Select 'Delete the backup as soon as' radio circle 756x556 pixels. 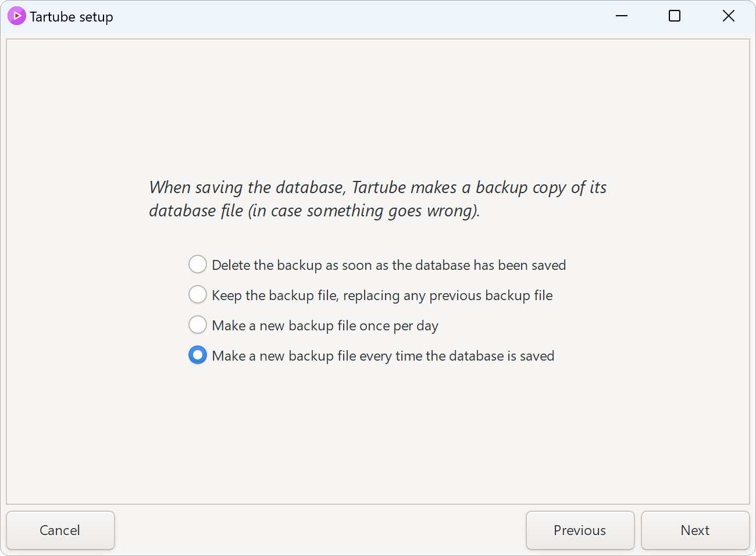[x=198, y=264]
